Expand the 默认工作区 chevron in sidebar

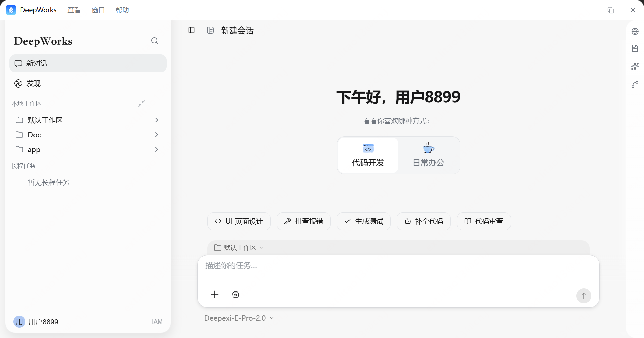pyautogui.click(x=156, y=120)
